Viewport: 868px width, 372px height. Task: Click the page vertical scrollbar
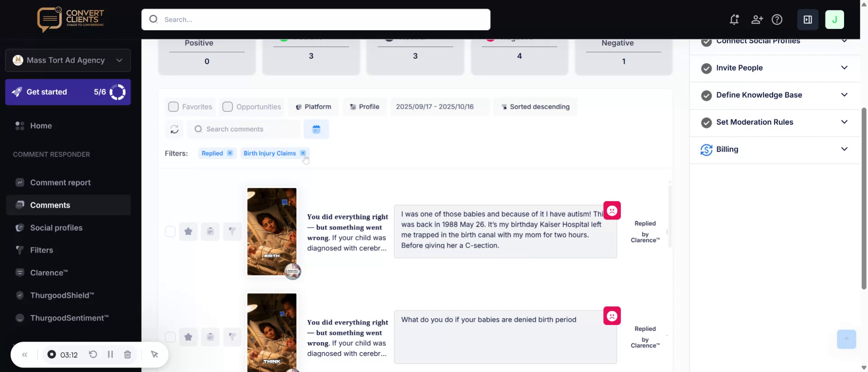[x=864, y=198]
